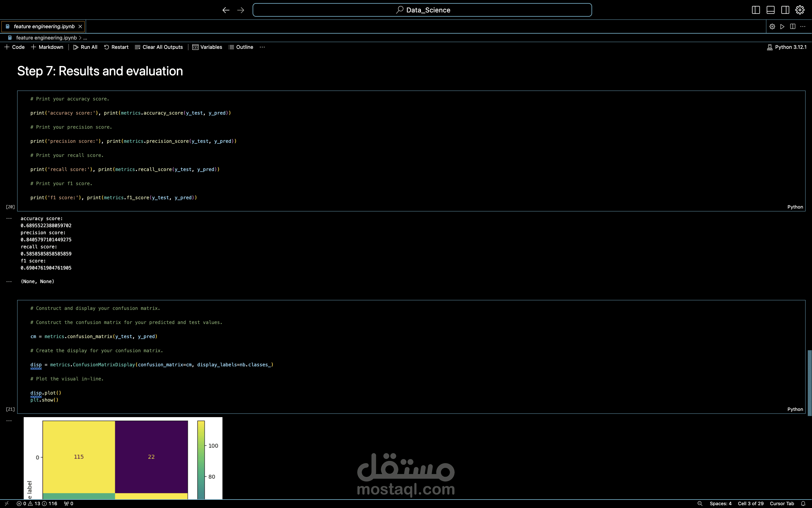
Task: Click output value 0.8405797101449275
Action: tap(46, 240)
